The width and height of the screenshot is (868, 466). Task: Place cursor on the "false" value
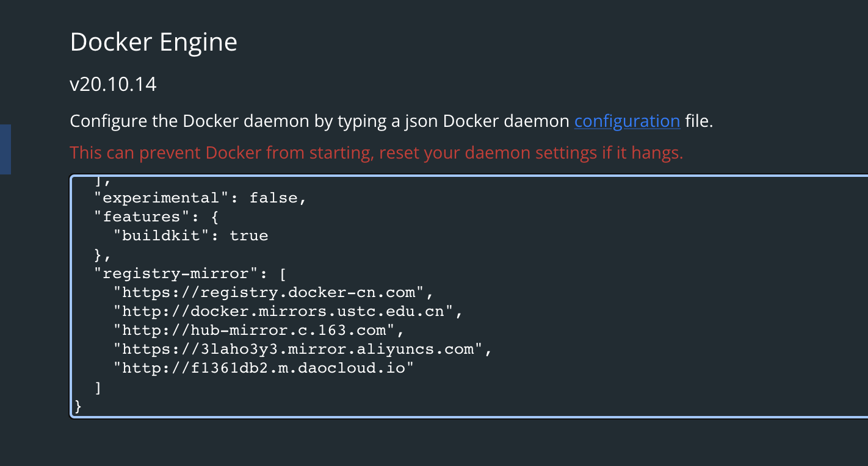pyautogui.click(x=273, y=198)
